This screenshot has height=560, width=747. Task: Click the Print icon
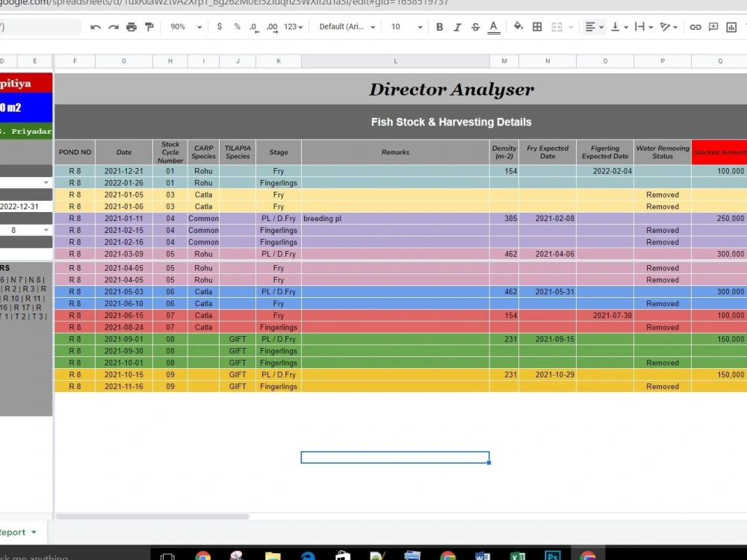pyautogui.click(x=131, y=27)
